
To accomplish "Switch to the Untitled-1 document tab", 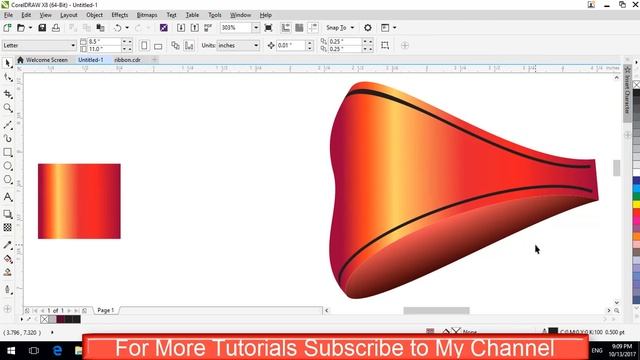I will point(91,60).
